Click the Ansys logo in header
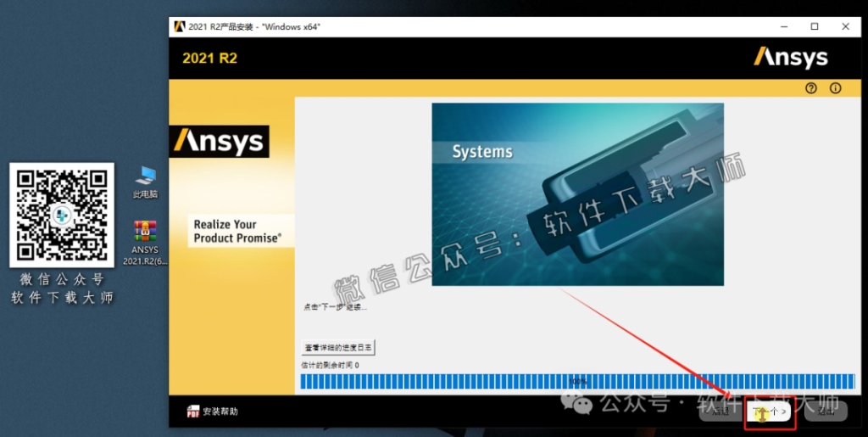Viewport: 868px width, 437px height. pyautogui.click(x=791, y=58)
